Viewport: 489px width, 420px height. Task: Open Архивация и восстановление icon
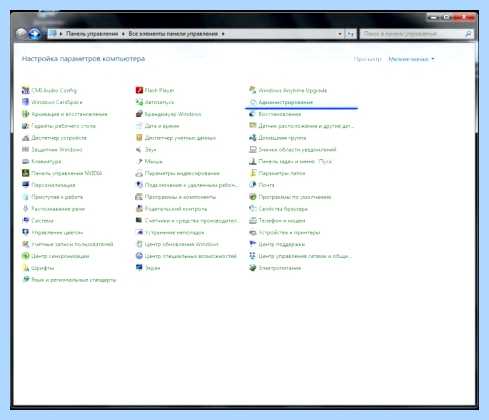point(26,114)
